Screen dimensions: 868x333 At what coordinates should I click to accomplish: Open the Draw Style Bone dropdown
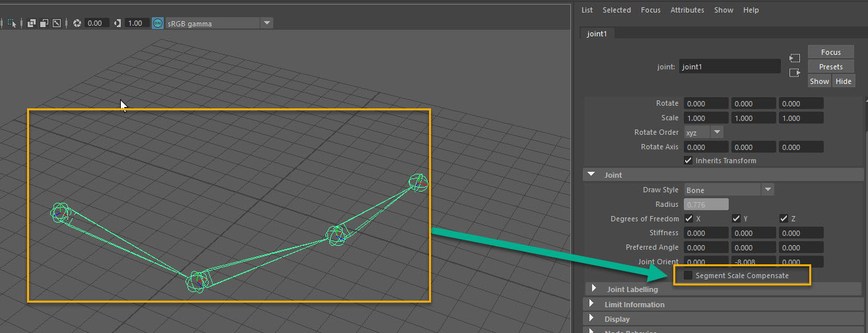click(768, 190)
